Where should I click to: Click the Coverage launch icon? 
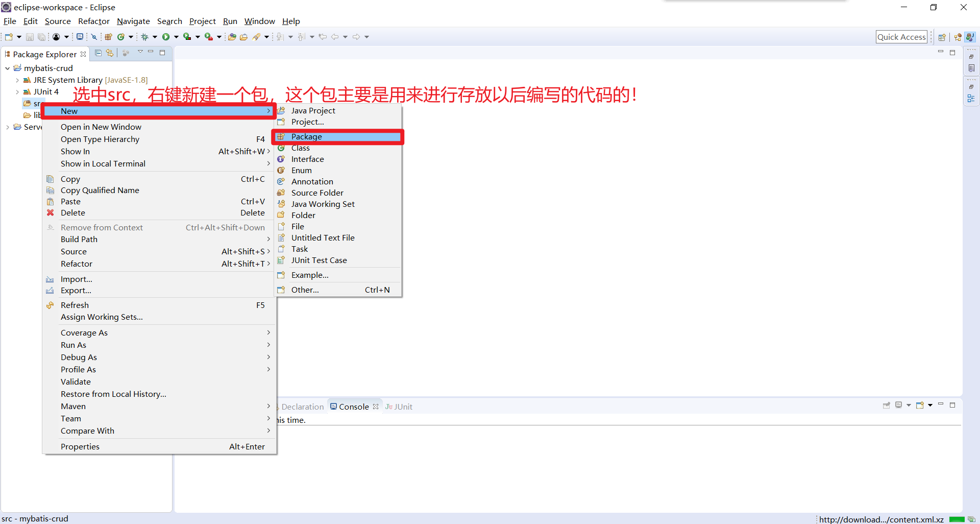click(187, 37)
